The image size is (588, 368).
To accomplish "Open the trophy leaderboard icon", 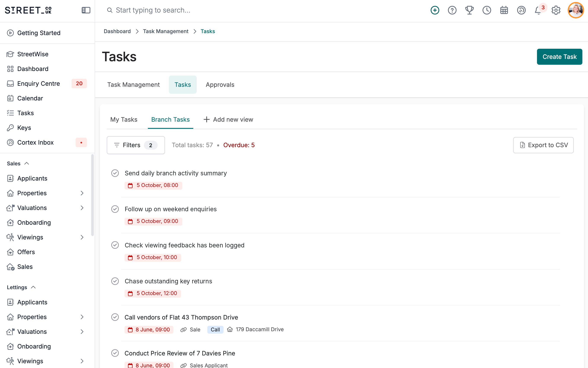I will coord(469,10).
